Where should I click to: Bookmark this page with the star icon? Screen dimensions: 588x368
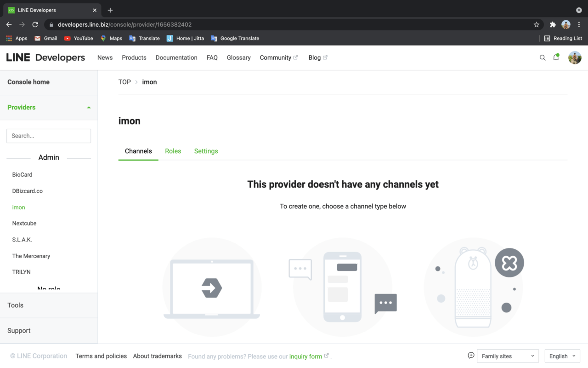coord(536,24)
